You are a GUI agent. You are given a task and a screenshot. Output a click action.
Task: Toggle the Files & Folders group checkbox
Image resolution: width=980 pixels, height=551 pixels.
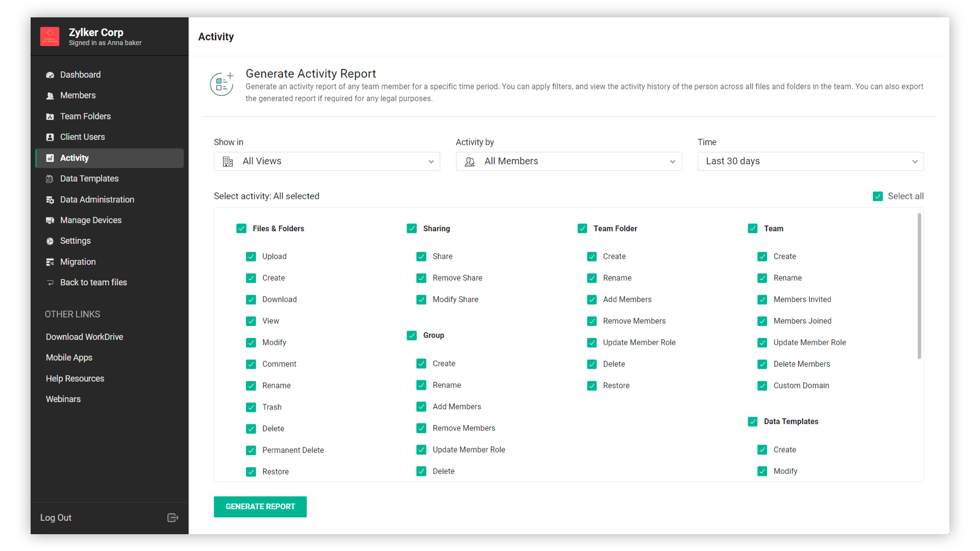click(x=241, y=229)
